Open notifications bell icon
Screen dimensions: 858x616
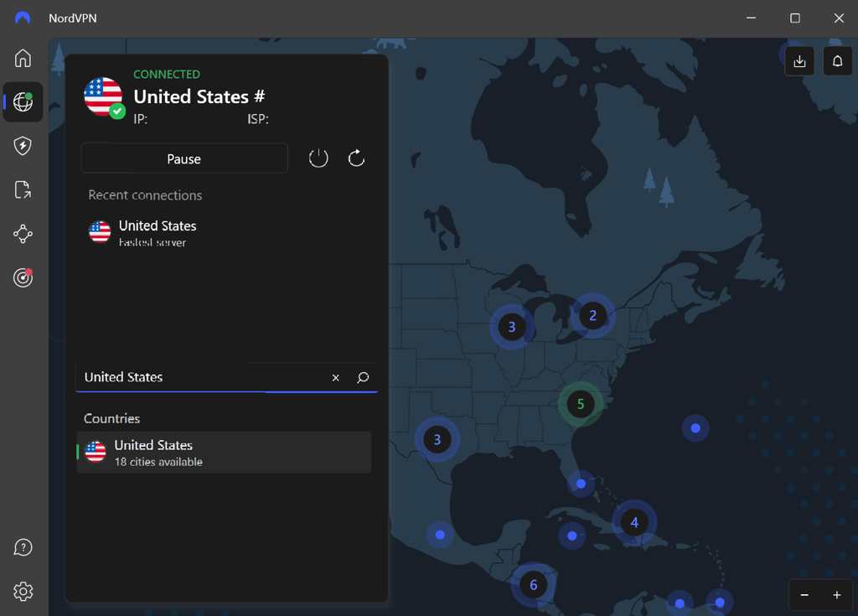pyautogui.click(x=837, y=61)
